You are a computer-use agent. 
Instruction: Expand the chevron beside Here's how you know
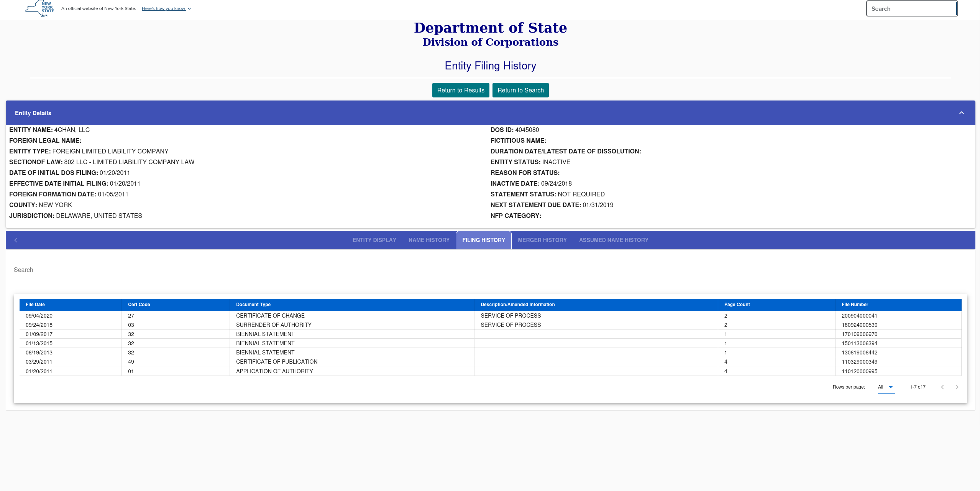(x=189, y=9)
